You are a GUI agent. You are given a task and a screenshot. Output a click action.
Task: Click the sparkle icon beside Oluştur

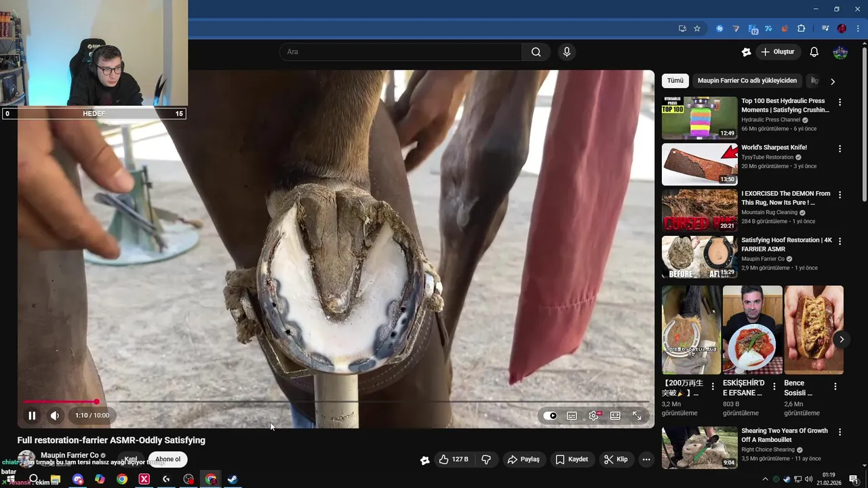746,52
